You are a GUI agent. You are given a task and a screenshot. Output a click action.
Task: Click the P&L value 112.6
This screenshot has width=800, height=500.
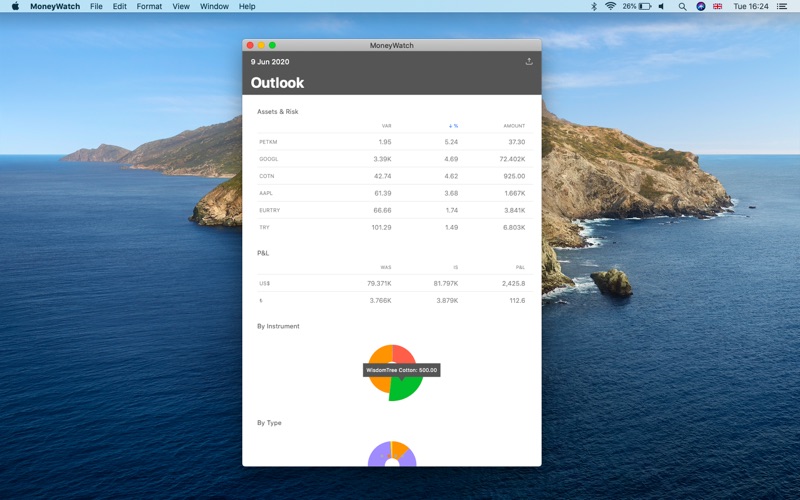[x=517, y=301]
